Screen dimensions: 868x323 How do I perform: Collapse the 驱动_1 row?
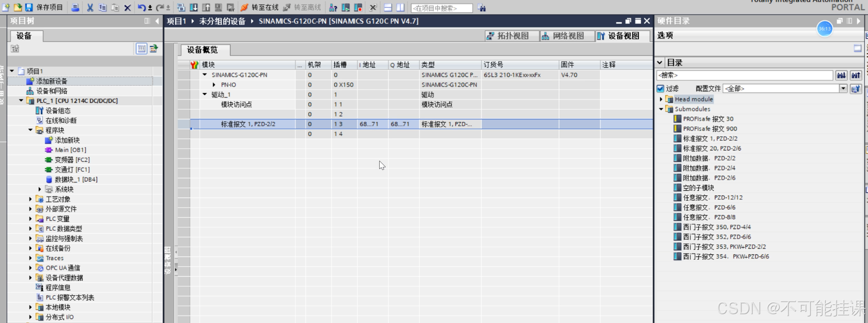(x=205, y=94)
